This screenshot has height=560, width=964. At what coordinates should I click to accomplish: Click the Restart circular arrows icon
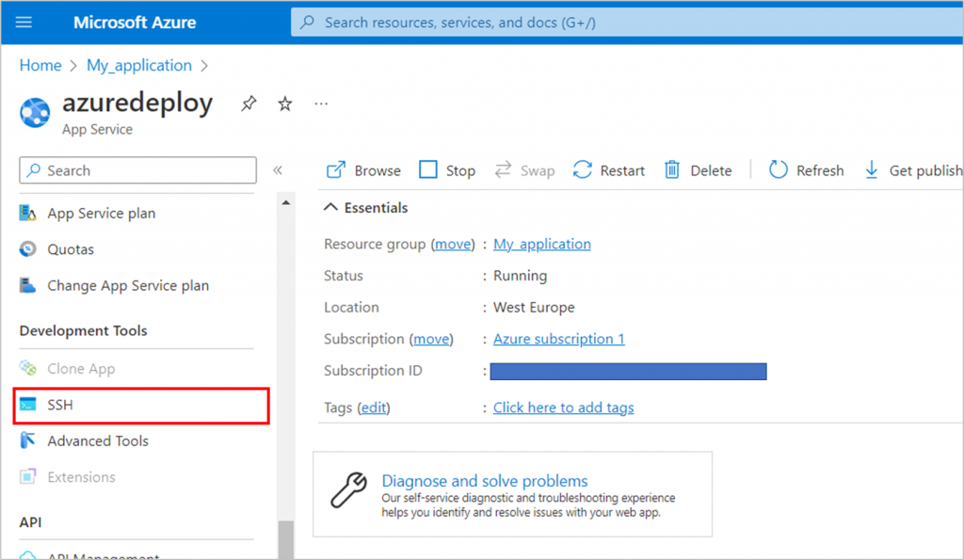(582, 169)
